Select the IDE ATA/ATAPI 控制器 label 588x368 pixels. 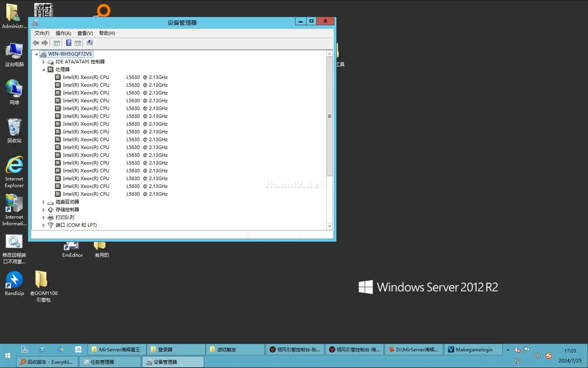tap(80, 62)
